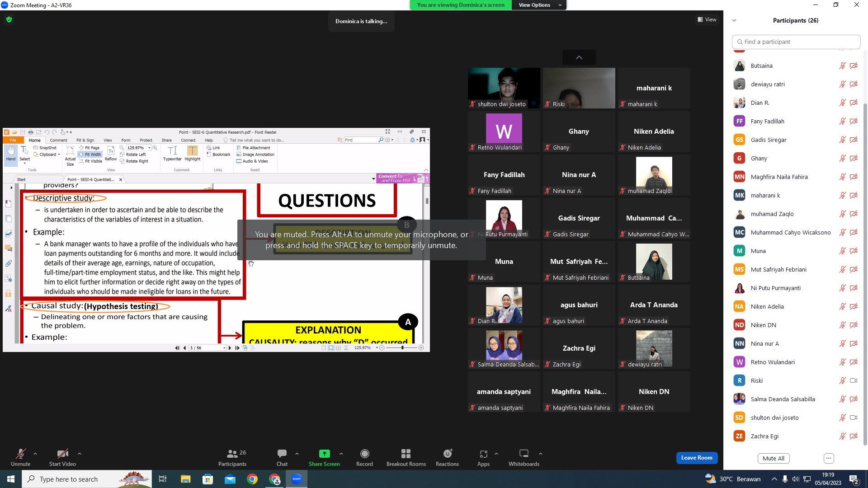Click the page number field 3 / 56
This screenshot has height=488, width=868.
pyautogui.click(x=207, y=348)
